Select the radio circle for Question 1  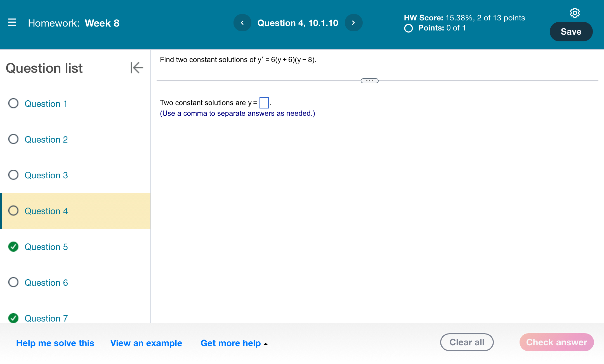pyautogui.click(x=13, y=103)
